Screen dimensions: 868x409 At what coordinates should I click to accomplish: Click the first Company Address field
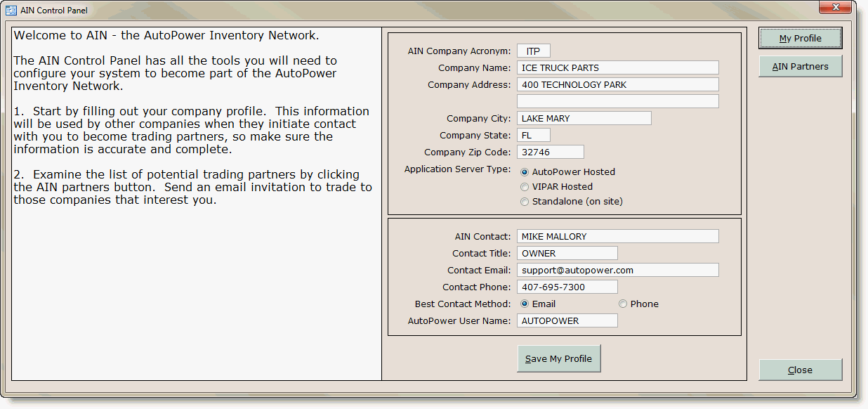pyautogui.click(x=618, y=85)
